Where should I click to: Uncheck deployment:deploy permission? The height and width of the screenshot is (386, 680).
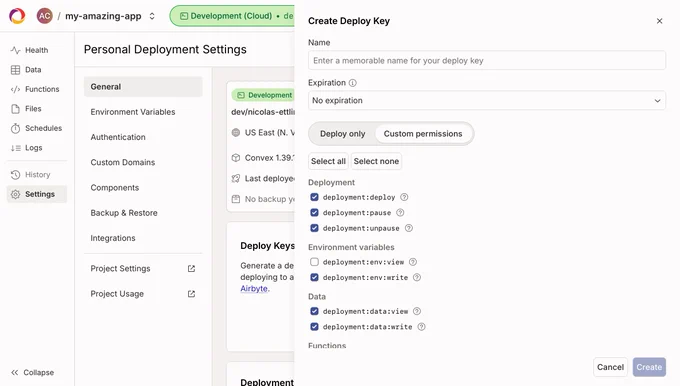point(314,197)
